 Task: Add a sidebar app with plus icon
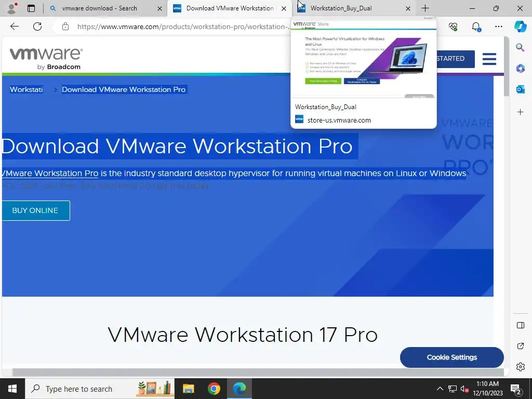[520, 112]
